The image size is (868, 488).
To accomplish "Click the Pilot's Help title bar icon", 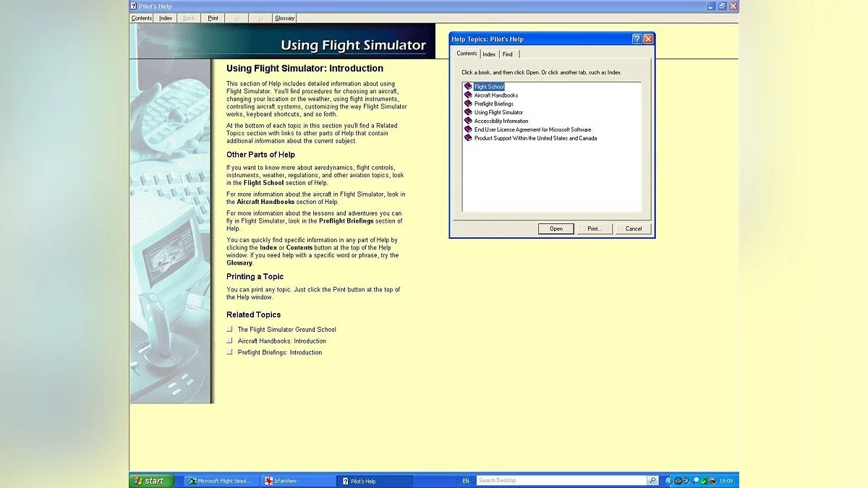I will (135, 6).
